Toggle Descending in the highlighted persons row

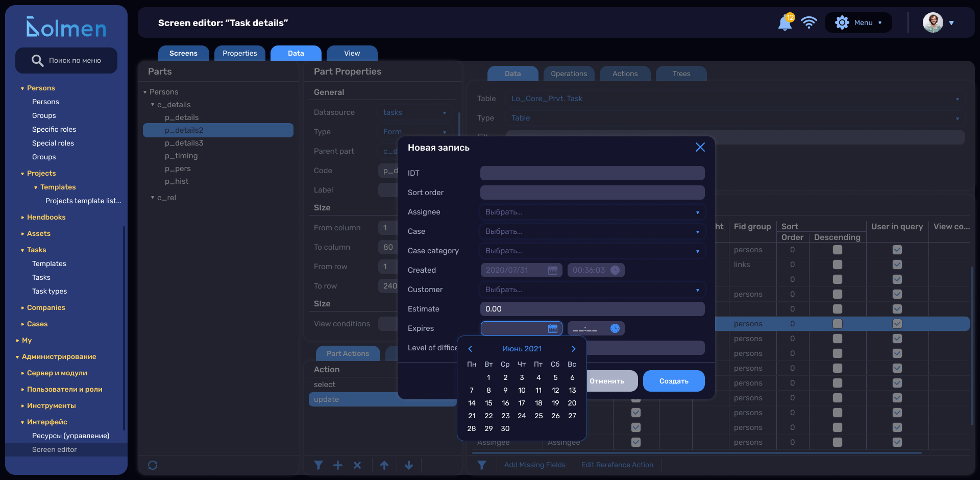coord(838,324)
